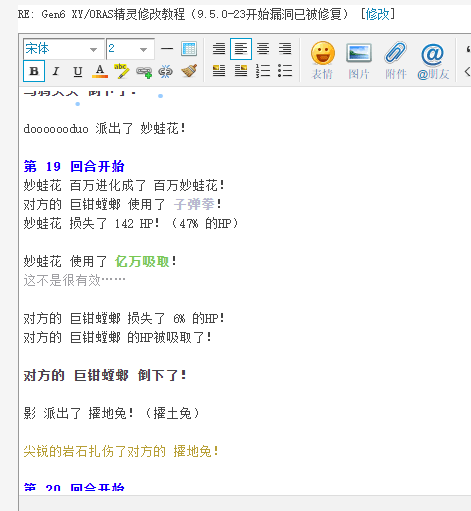Insert a hyperlink with the chain icon
Image resolution: width=471 pixels, height=511 pixels.
144,71
